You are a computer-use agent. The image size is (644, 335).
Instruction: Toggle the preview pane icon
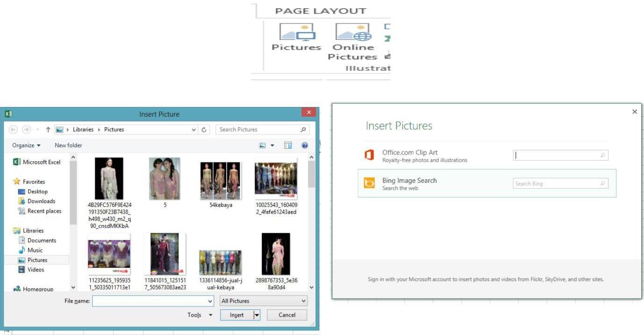click(288, 145)
